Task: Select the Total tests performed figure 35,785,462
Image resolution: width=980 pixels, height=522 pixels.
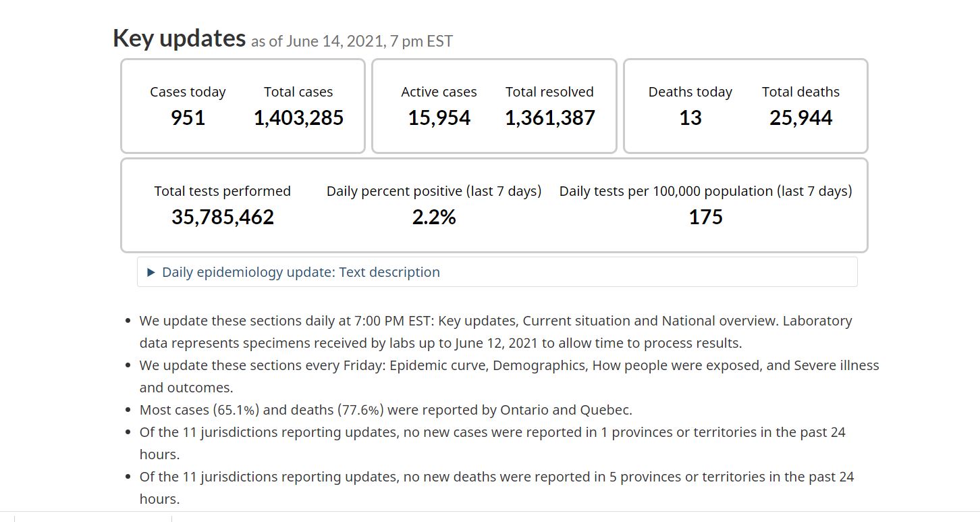Action: 223,217
